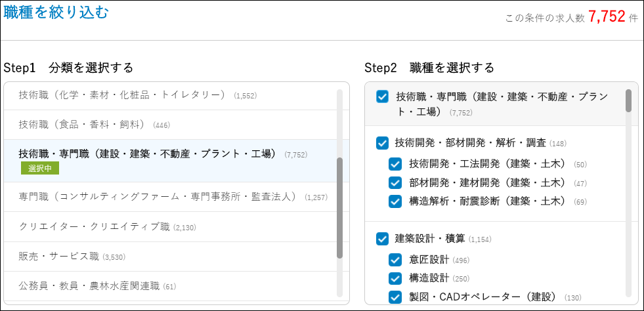Viewport: 644px width, 311px height.
Task: Uncheck the 意匠設計 checkbox
Action: (395, 260)
